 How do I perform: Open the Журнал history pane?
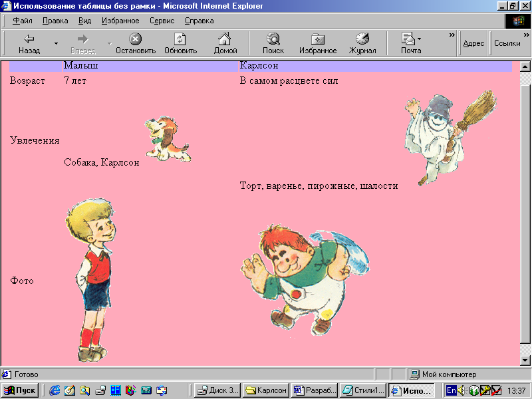(362, 43)
